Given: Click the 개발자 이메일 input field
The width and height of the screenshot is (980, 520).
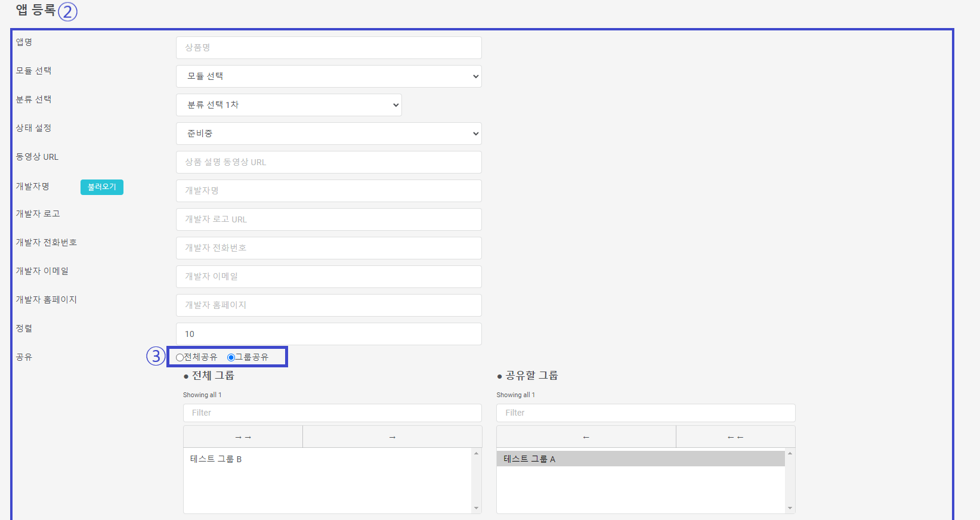Looking at the screenshot, I should [x=329, y=277].
